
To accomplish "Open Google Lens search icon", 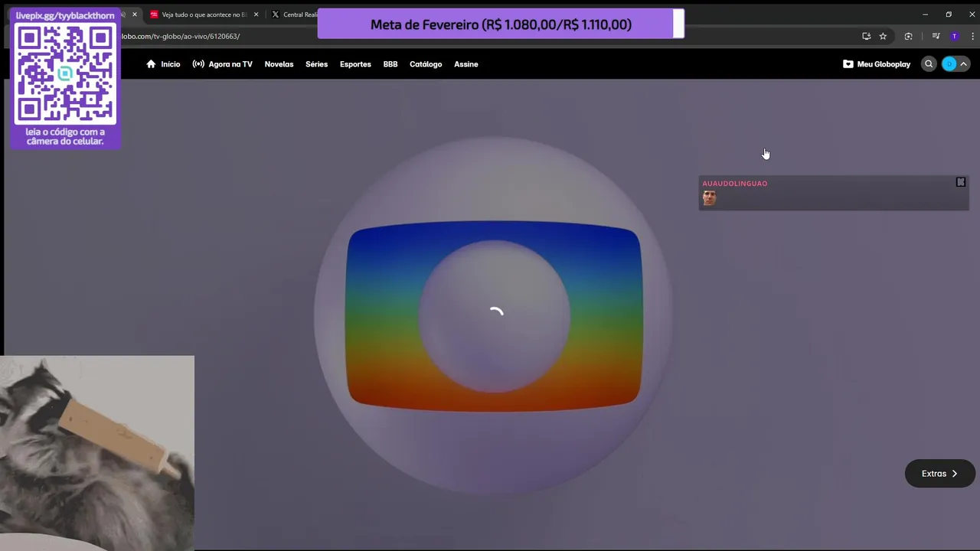I will 908,36.
